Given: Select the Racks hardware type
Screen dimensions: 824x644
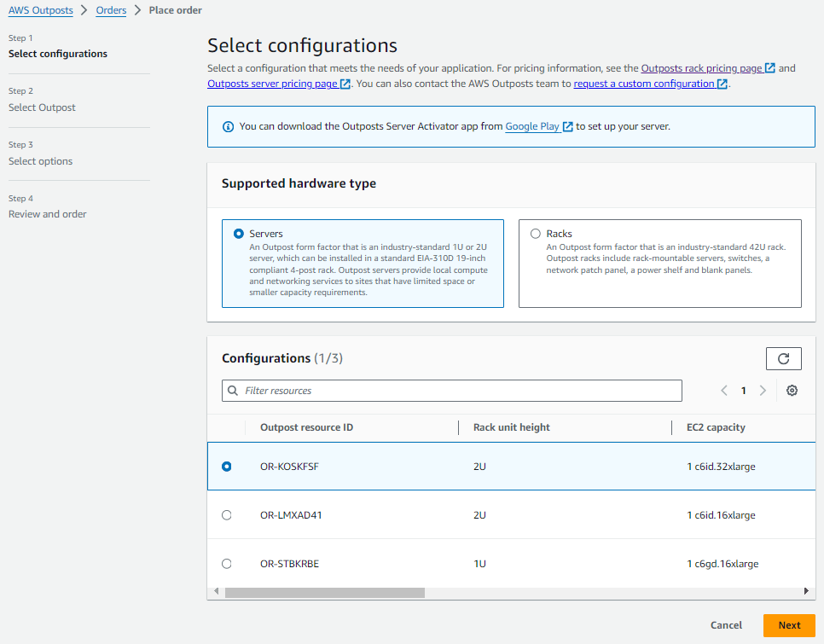Looking at the screenshot, I should coord(536,233).
